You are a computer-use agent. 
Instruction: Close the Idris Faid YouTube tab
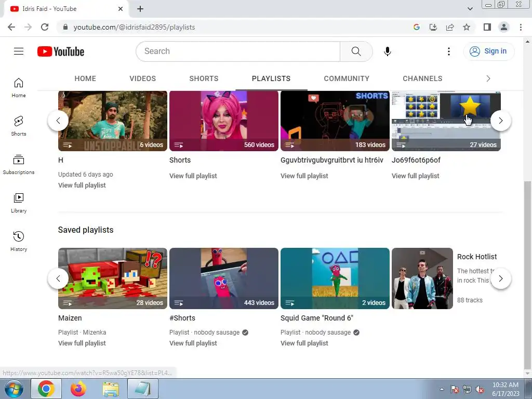121,9
